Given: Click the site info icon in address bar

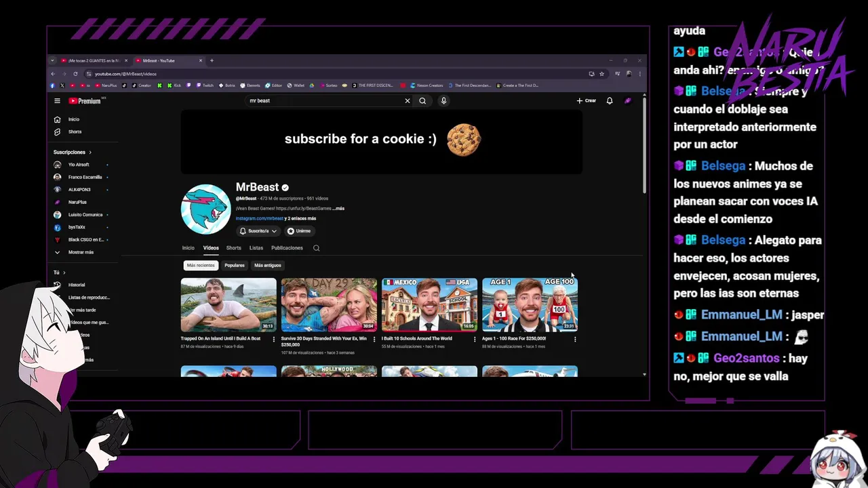Looking at the screenshot, I should pos(88,73).
